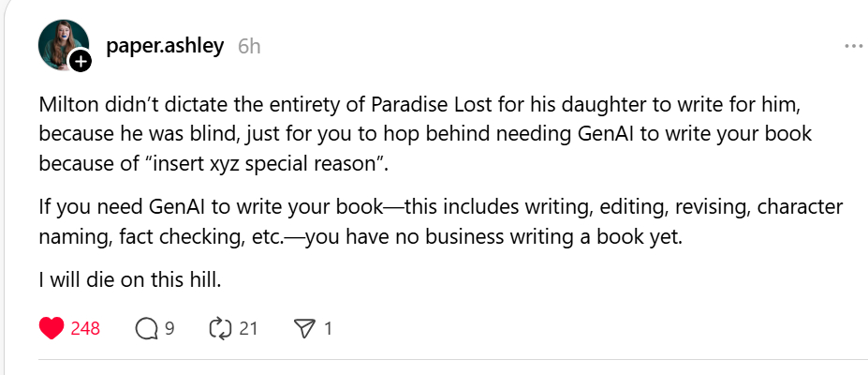868x375 pixels.
Task: Click the 248 likes count
Action: (85, 328)
